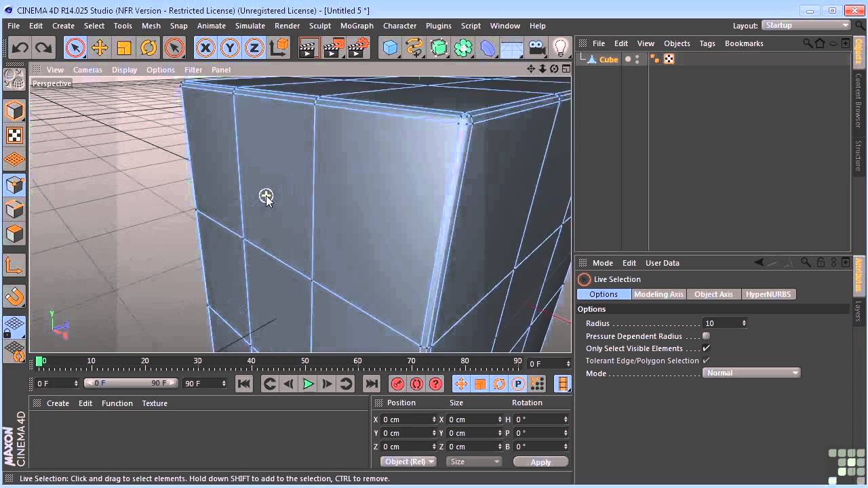The height and width of the screenshot is (488, 868).
Task: Open viewport Display menu
Action: (124, 70)
